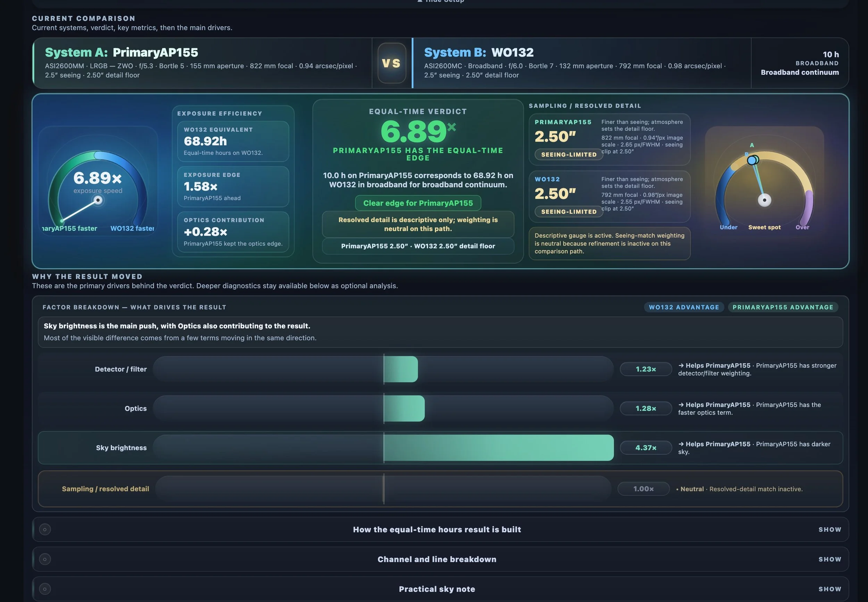
Task: Show the Channel and line breakdown section
Action: 437,559
